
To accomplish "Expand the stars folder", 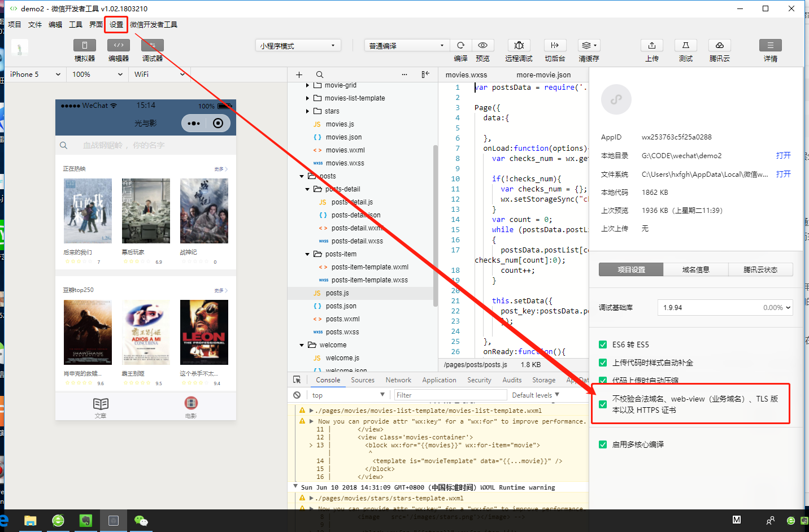I will click(307, 111).
